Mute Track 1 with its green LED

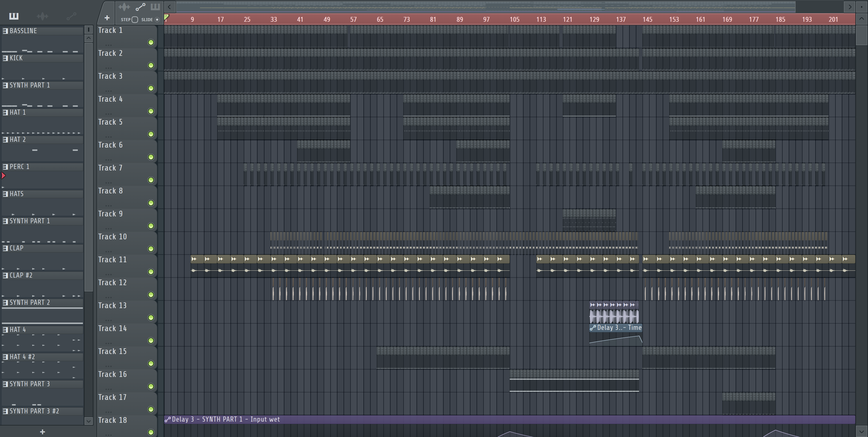151,43
